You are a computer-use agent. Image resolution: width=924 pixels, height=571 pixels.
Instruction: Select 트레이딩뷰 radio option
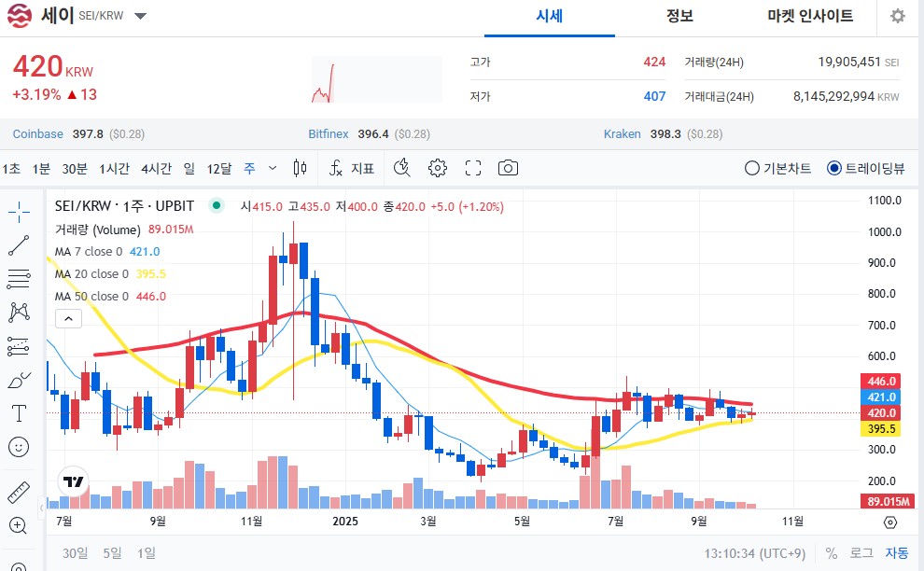click(865, 169)
